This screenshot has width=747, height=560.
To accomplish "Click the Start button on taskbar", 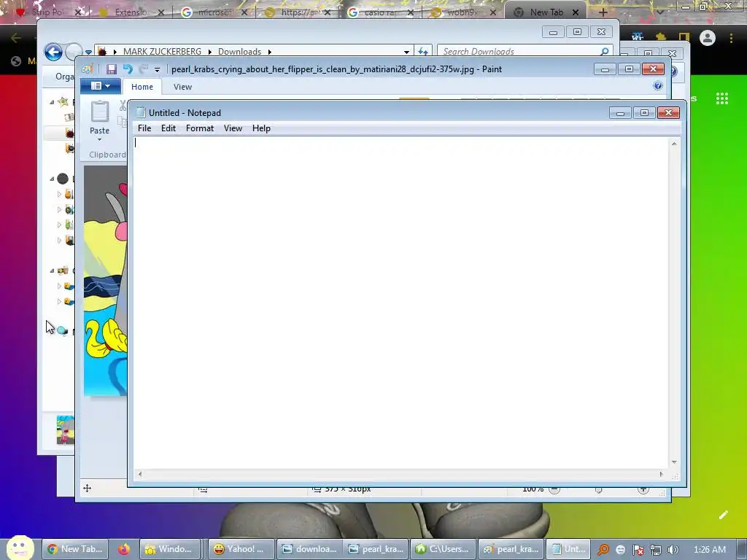I will tap(20, 548).
